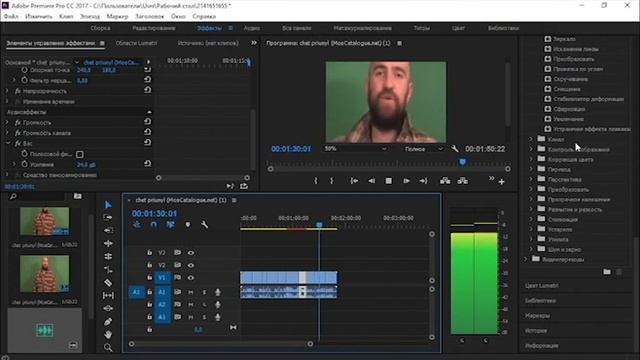
Task: Reset the Громкость effect parameters
Action: pyautogui.click(x=147, y=122)
